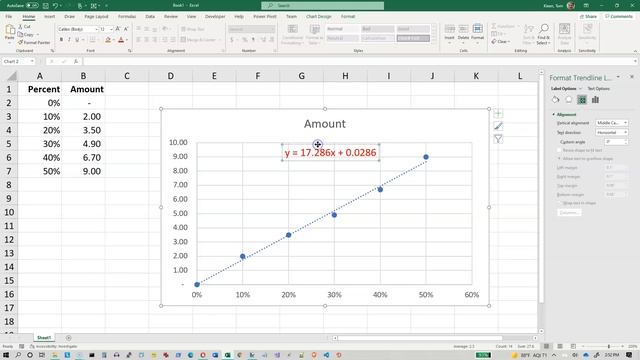Image resolution: width=640 pixels, height=360 pixels.
Task: Click the Save icon in the title bar
Action: click(46, 5)
